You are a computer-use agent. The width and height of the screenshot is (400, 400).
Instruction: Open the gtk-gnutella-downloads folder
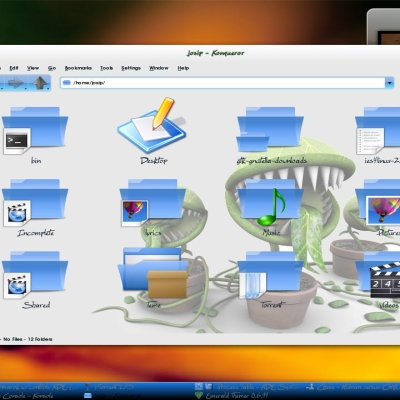point(270,129)
